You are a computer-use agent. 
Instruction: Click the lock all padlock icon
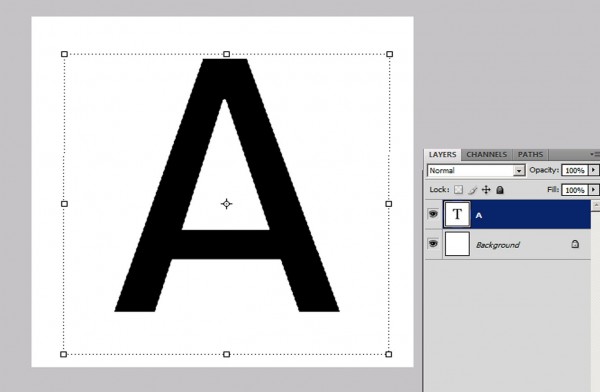500,189
